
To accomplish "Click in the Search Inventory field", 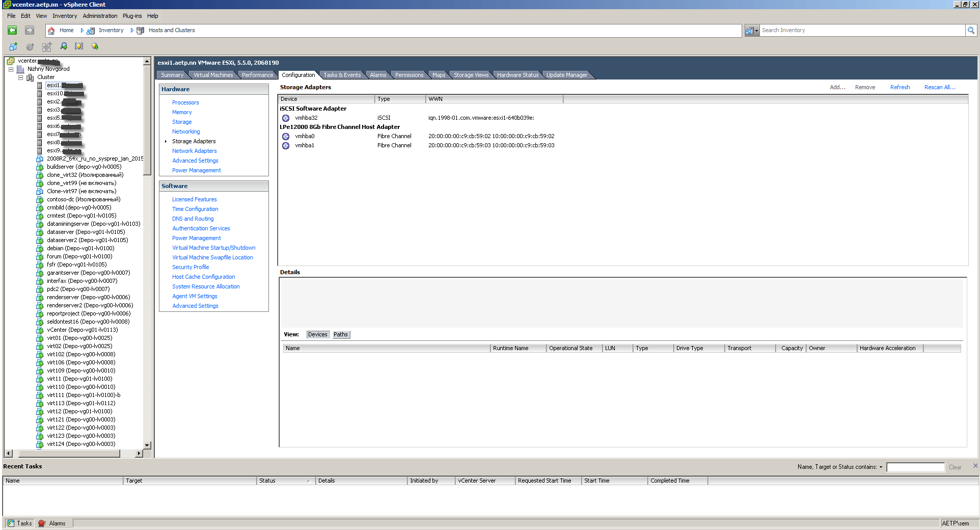I will (862, 31).
